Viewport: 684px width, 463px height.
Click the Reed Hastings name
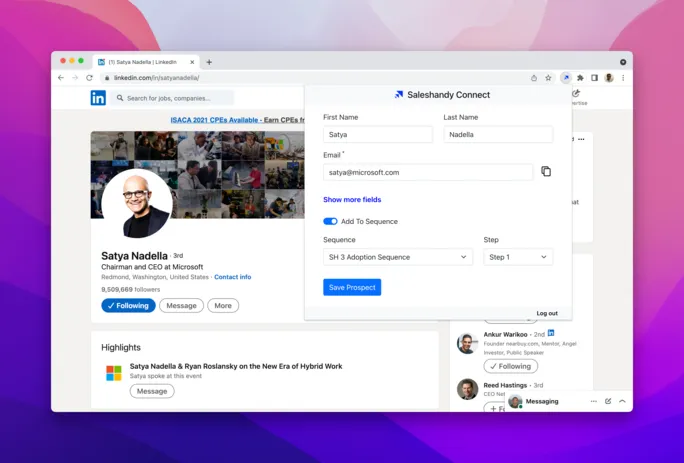[x=505, y=385]
